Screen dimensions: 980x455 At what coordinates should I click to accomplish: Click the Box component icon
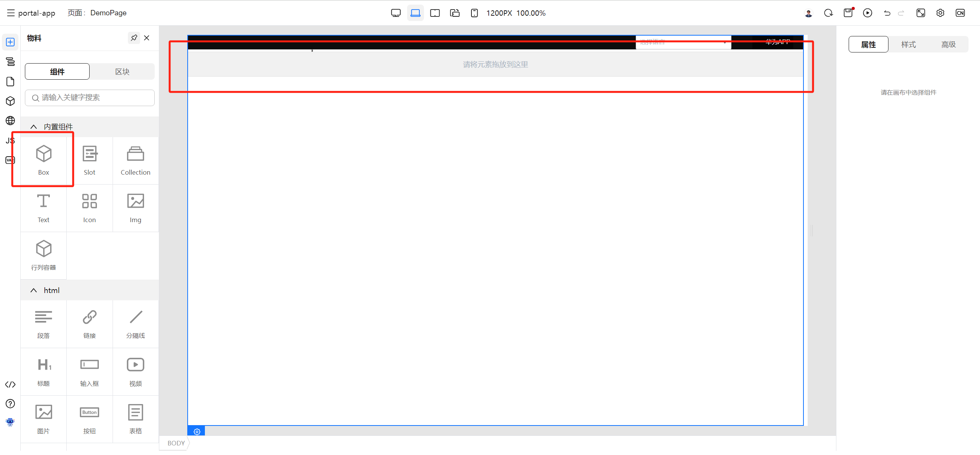43,154
